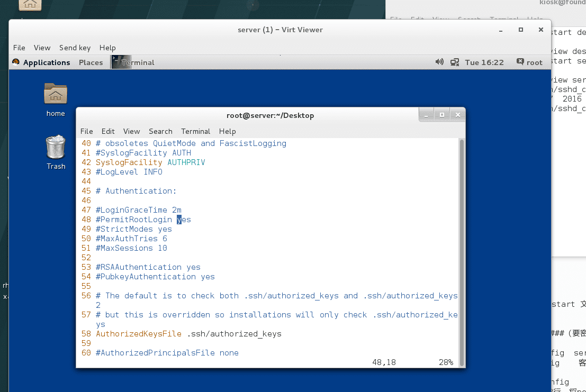The width and height of the screenshot is (586, 392).
Task: Click '#PubkeyAuthentication yes' on line 54
Action: pos(155,277)
